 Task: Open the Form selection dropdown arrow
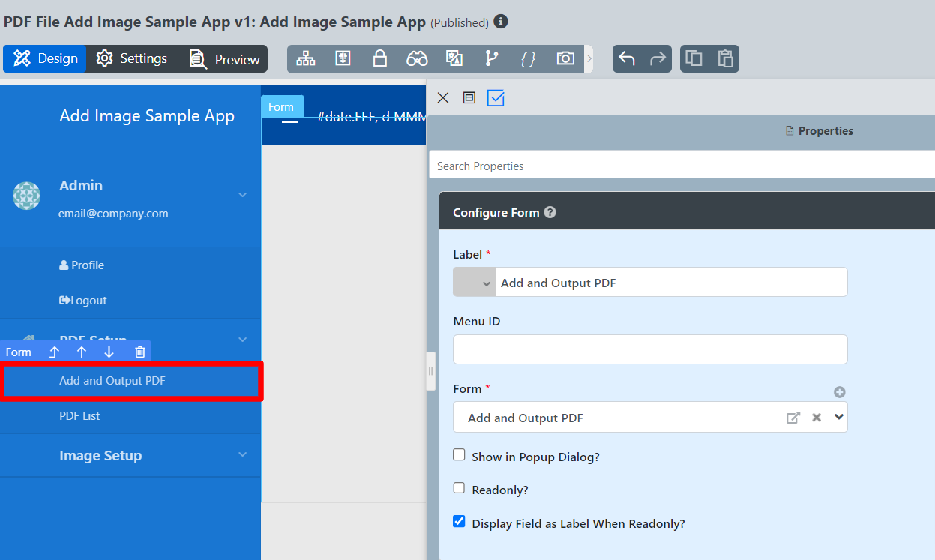pyautogui.click(x=838, y=417)
